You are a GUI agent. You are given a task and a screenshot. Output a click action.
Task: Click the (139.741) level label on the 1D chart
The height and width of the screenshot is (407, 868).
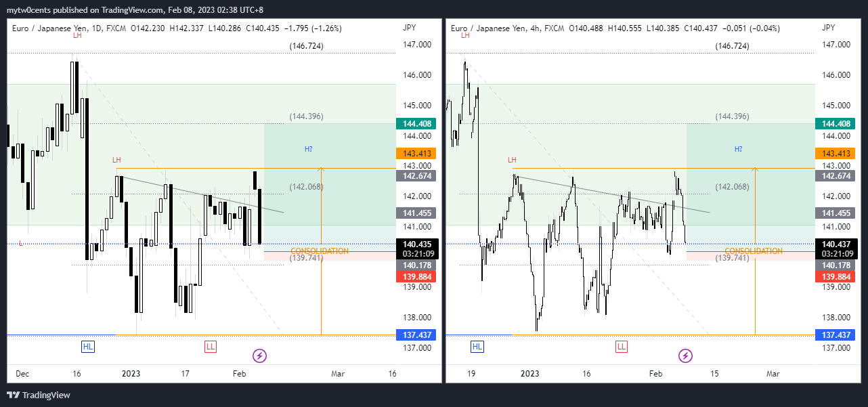tap(306, 258)
